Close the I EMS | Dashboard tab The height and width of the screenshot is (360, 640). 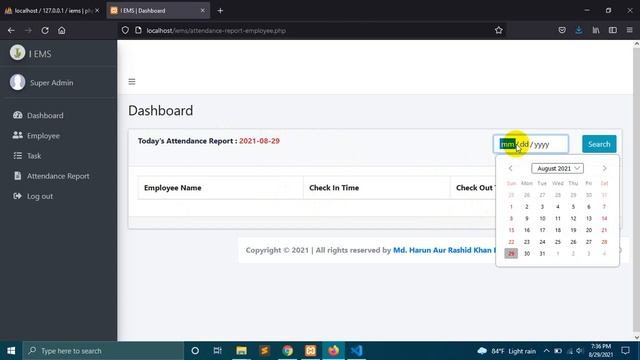pos(202,11)
